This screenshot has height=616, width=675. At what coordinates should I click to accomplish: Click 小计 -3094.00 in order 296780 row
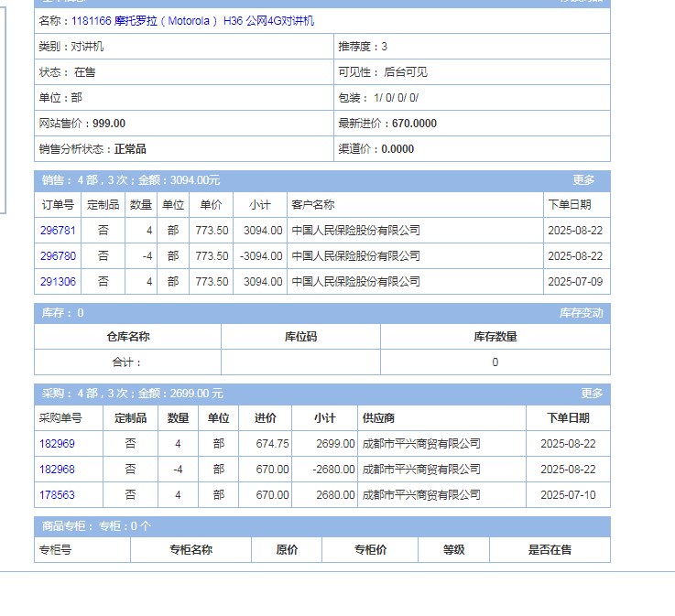point(261,256)
